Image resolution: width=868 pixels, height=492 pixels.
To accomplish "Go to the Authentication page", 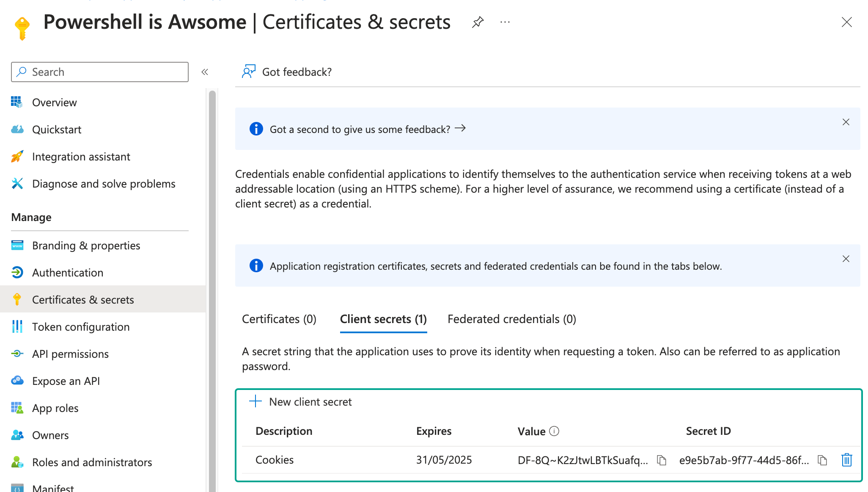I will 68,273.
